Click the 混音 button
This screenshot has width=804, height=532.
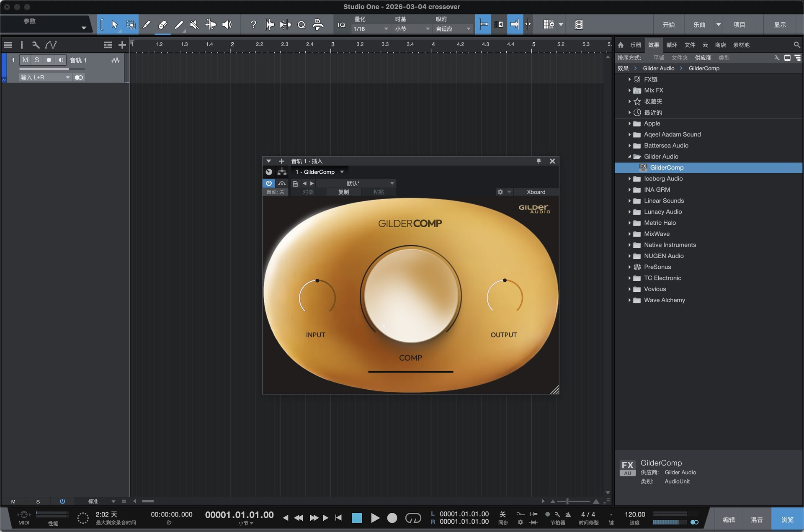(756, 519)
